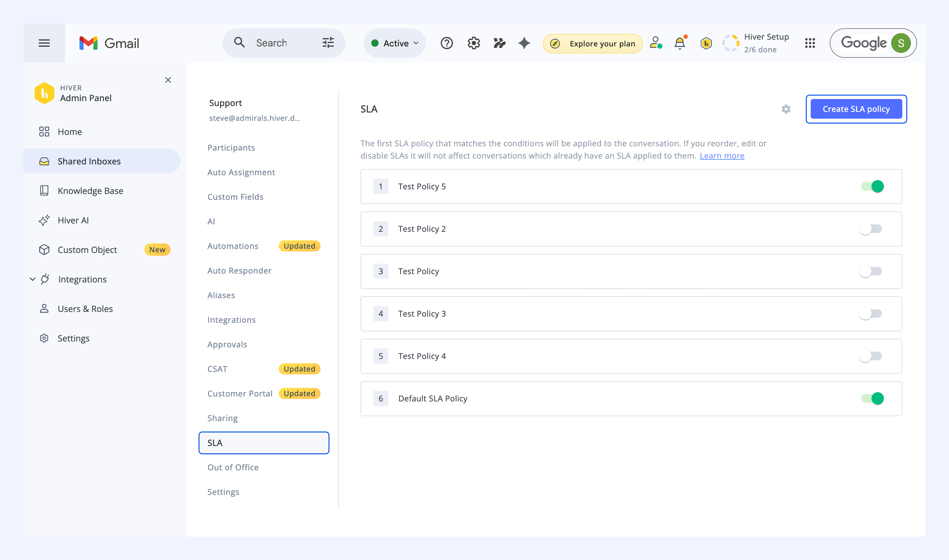
Task: Open Test Policy 5 row name
Action: pyautogui.click(x=422, y=187)
